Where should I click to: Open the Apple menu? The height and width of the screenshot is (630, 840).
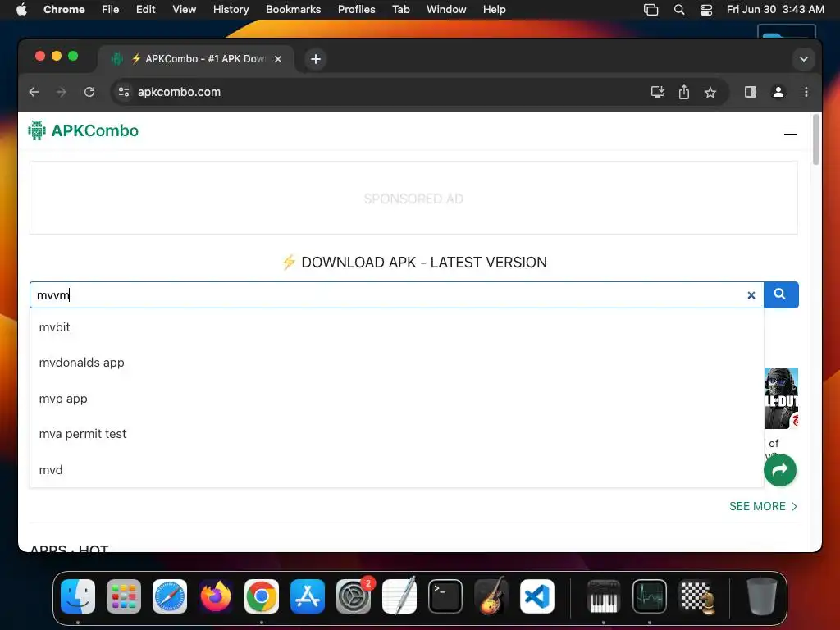coord(21,10)
